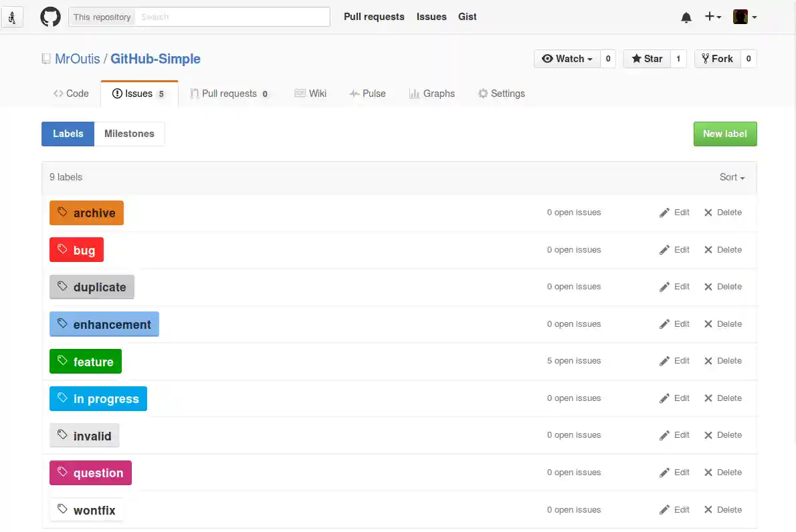Click the pencil icon for question label
The image size is (796, 532).
(664, 473)
